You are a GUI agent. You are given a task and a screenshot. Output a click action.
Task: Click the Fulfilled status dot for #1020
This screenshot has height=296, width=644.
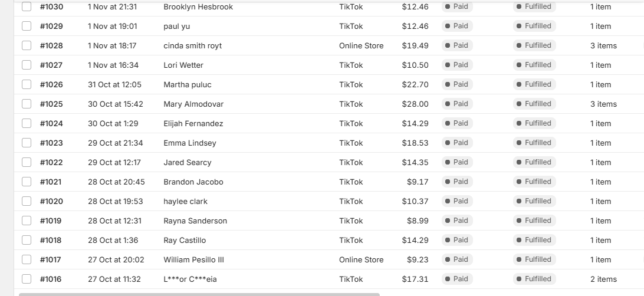pyautogui.click(x=519, y=201)
